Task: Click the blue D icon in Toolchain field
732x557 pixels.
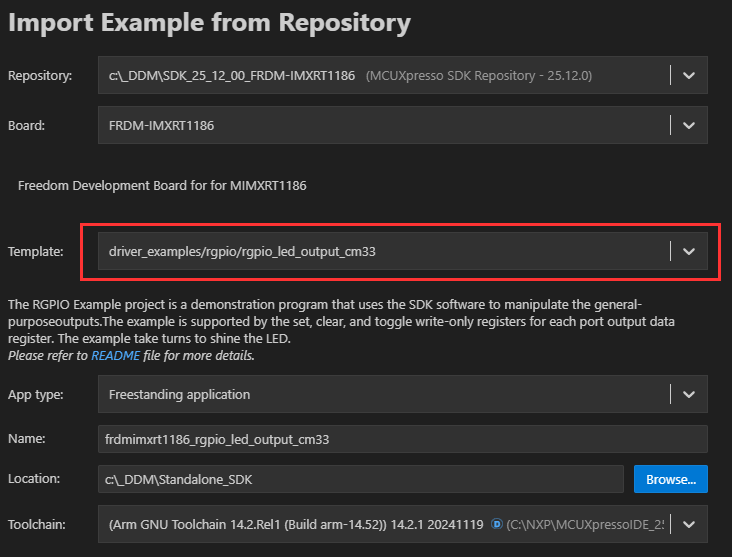Action: pos(497,524)
